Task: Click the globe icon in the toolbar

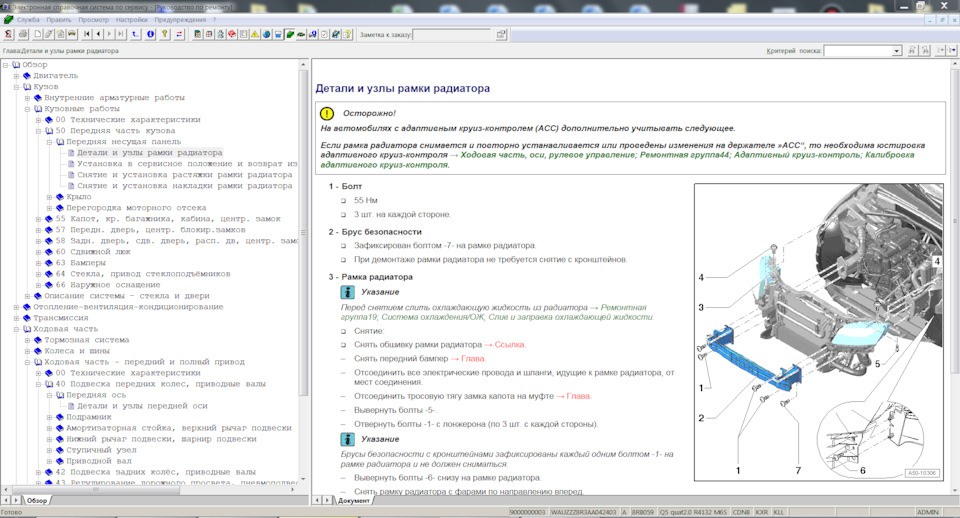Action: (267, 34)
